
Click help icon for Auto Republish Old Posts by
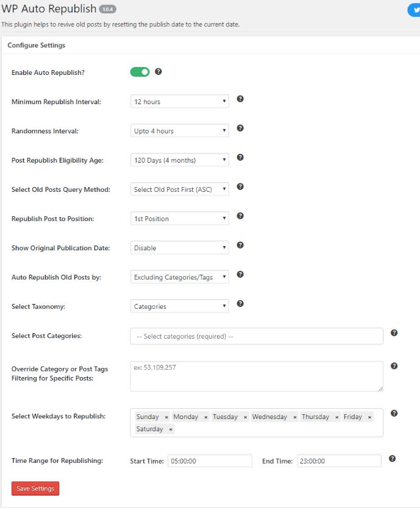point(240,275)
